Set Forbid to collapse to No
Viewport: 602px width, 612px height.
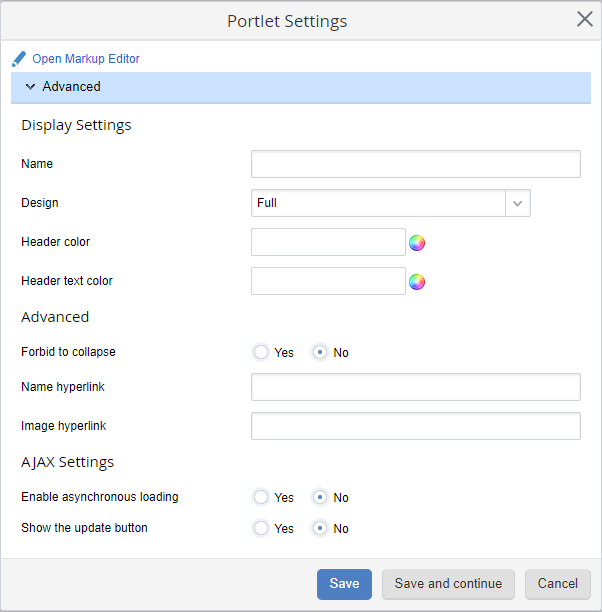pyautogui.click(x=320, y=352)
